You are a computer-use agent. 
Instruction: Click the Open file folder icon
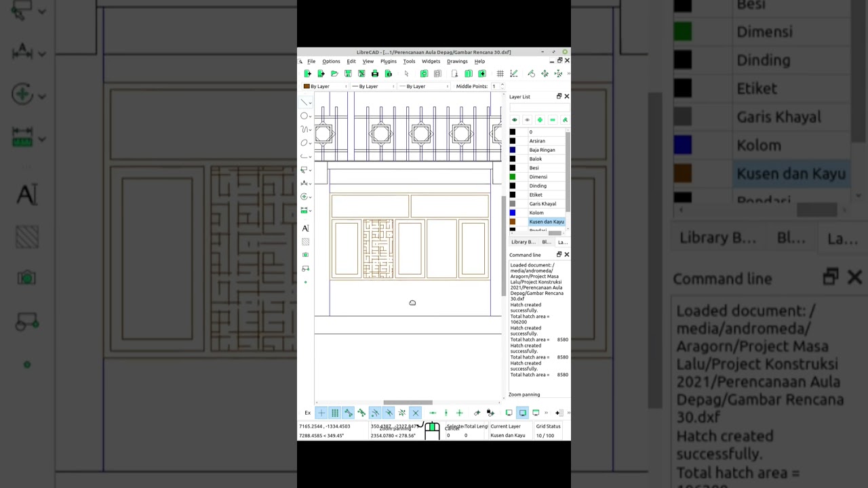334,73
